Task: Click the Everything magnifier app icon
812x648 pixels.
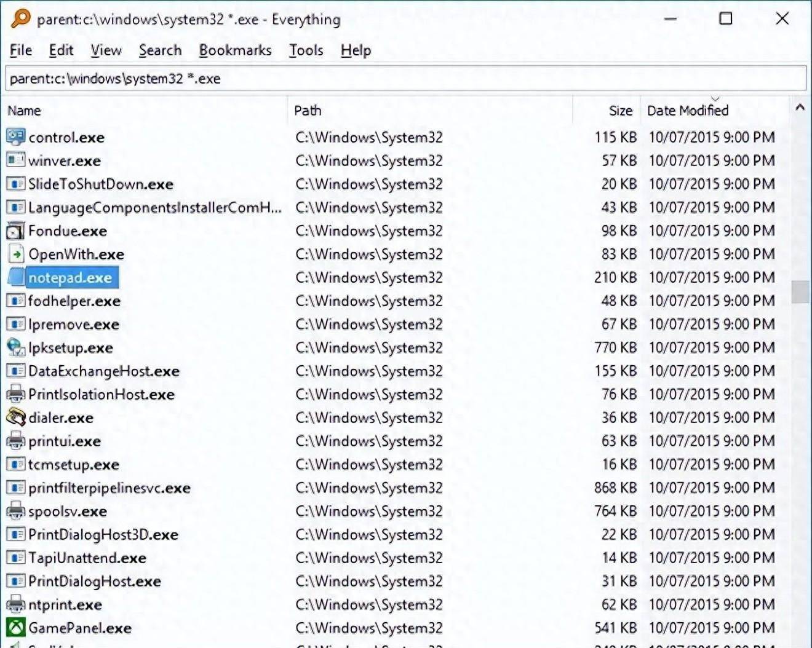Action: [x=20, y=18]
